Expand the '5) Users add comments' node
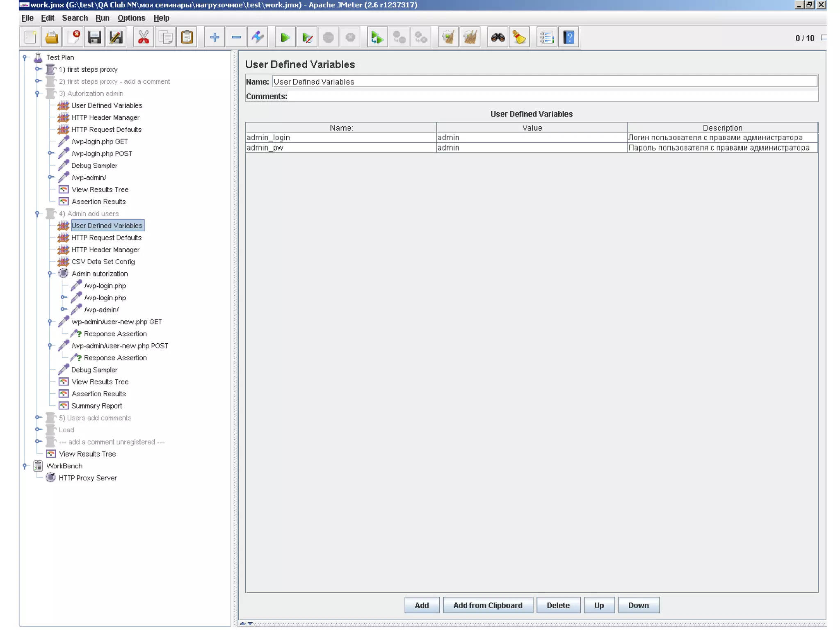The width and height of the screenshot is (840, 630). 38,418
